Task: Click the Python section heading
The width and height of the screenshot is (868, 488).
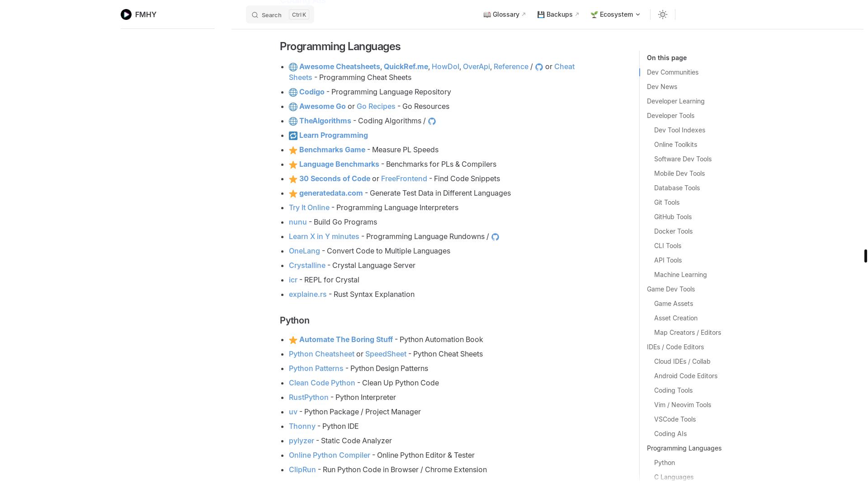Action: pos(294,320)
